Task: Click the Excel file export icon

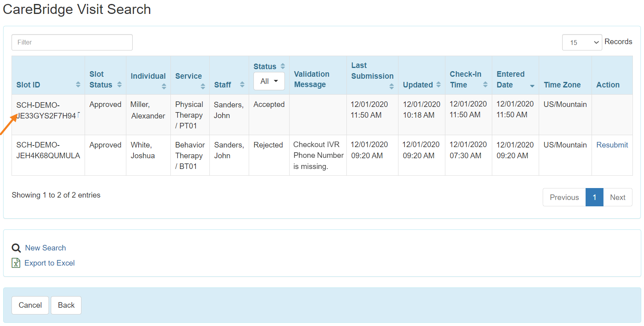Action: pyautogui.click(x=16, y=263)
